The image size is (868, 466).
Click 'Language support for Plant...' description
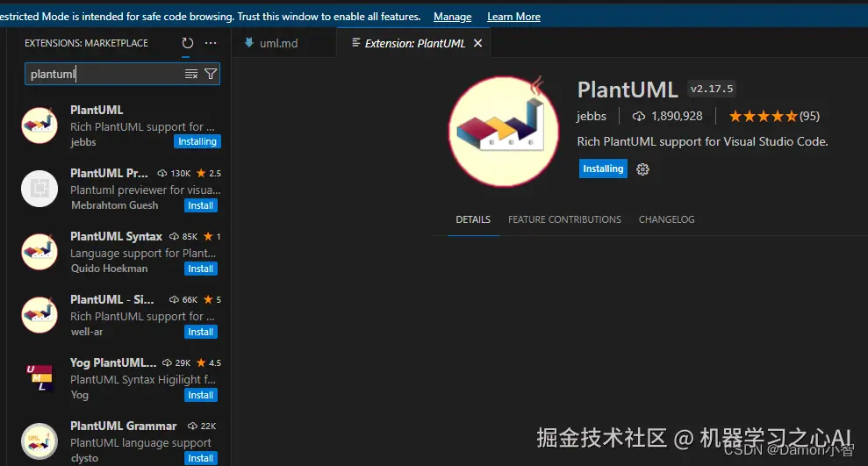click(143, 253)
